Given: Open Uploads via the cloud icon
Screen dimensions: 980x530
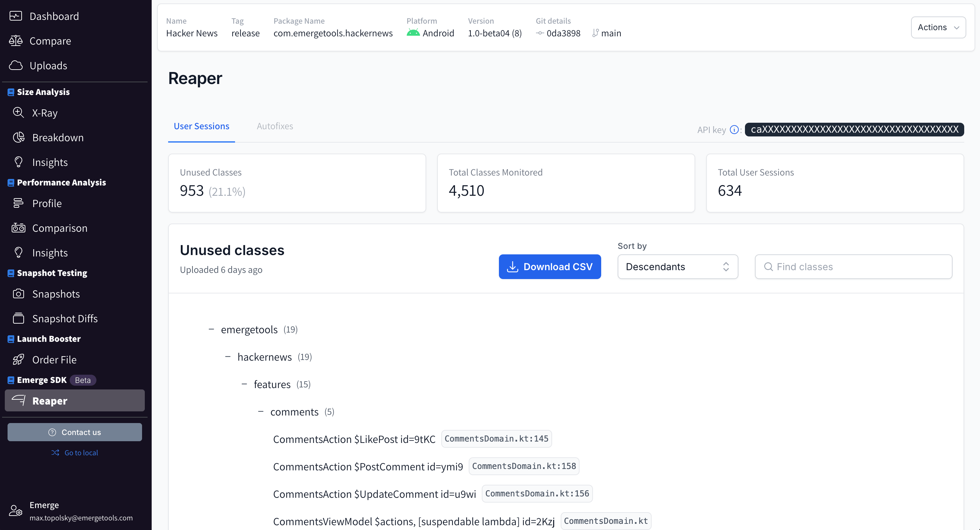Looking at the screenshot, I should click(x=16, y=65).
